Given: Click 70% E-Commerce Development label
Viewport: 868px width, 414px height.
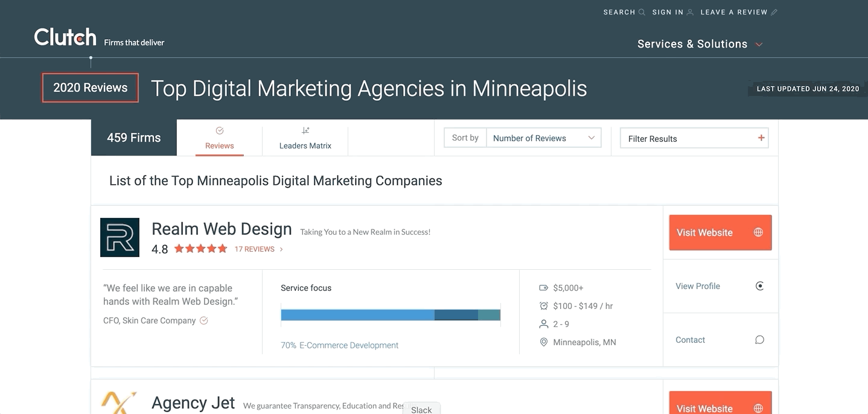Looking at the screenshot, I should tap(340, 345).
